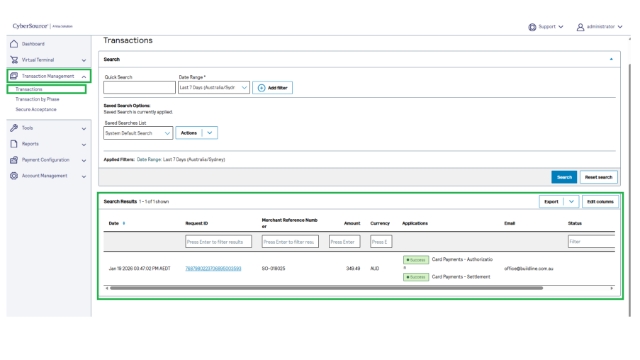The image size is (640, 360).
Task: Click the 349.49 amount cell
Action: coord(353,268)
